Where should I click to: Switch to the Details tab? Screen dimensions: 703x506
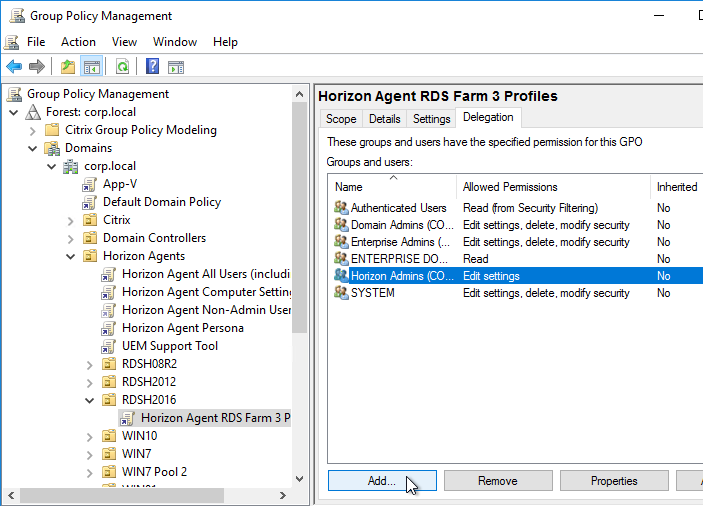click(385, 119)
